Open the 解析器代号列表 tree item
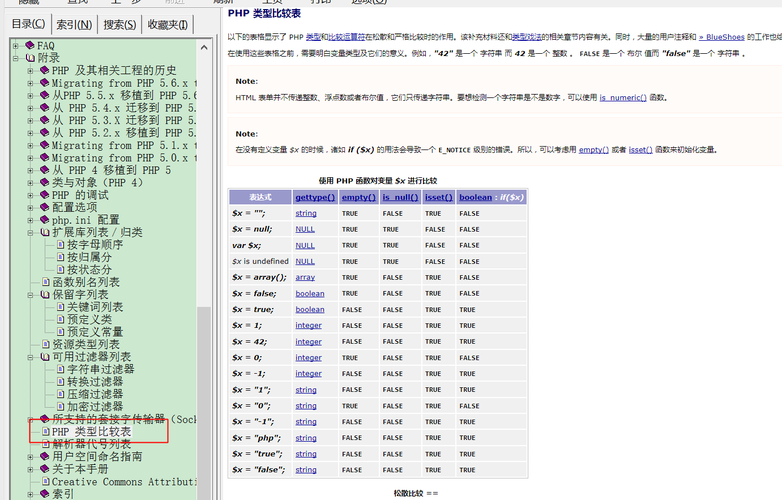782x500 pixels. tap(91, 444)
